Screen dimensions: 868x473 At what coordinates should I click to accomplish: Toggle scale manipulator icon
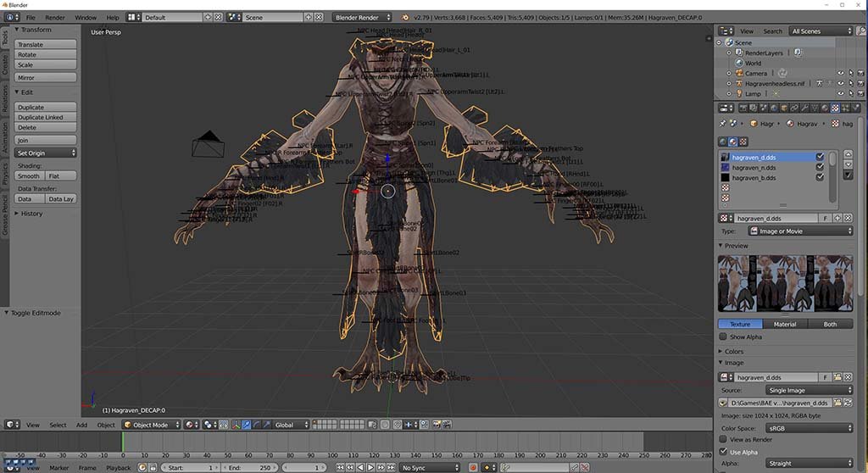click(267, 425)
